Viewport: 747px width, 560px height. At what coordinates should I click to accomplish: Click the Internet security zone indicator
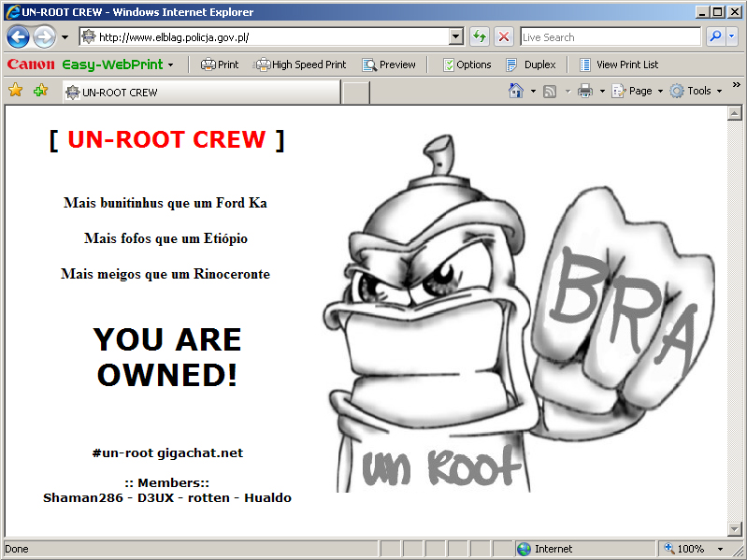(585, 549)
